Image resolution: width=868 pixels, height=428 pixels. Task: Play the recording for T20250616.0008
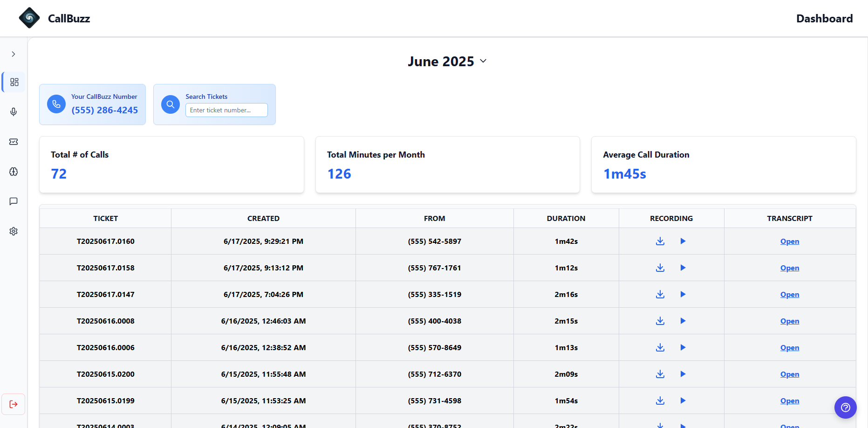click(683, 321)
